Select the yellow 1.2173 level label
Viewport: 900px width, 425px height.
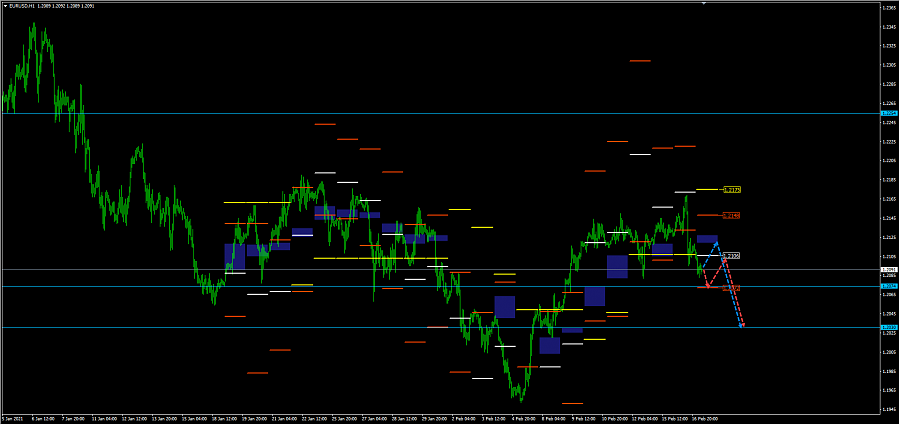(732, 190)
